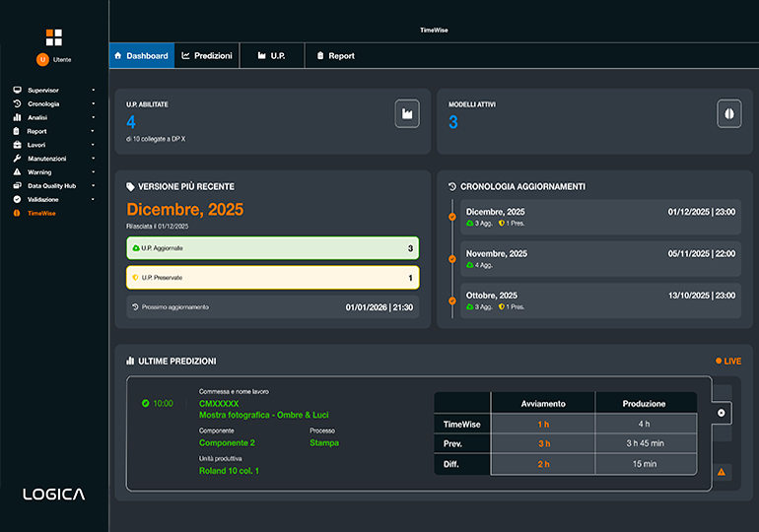Screen dimensions: 759x532
Task: Click the shield icon in U.P. Preservate bar
Action: click(135, 278)
